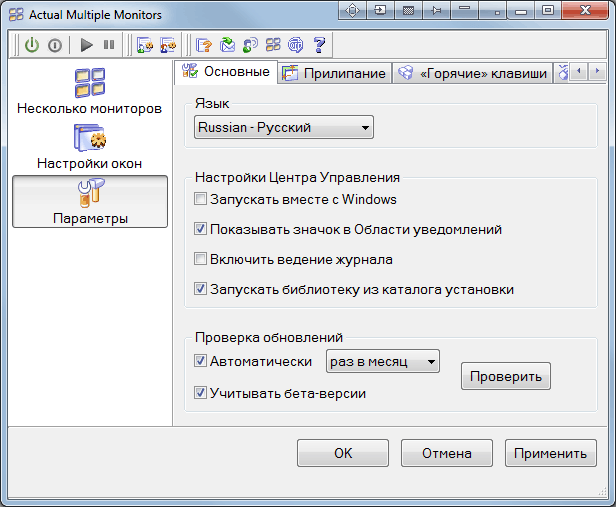Click the dotted-pattern transparency title bar button
The image size is (616, 507).
pyautogui.click(x=409, y=10)
